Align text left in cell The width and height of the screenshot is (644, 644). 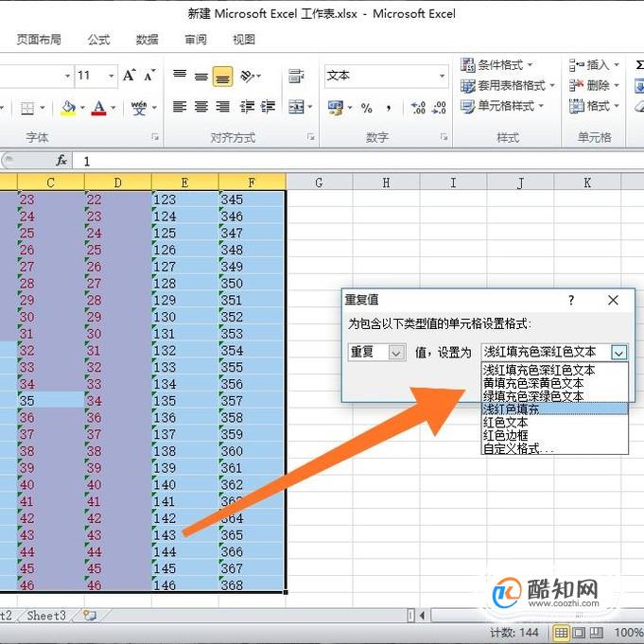coord(180,107)
